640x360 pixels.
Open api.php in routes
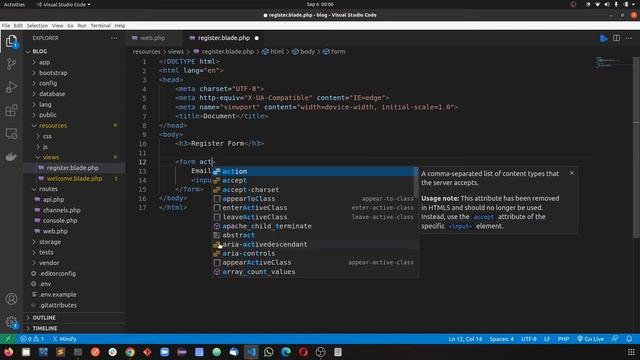(53, 200)
